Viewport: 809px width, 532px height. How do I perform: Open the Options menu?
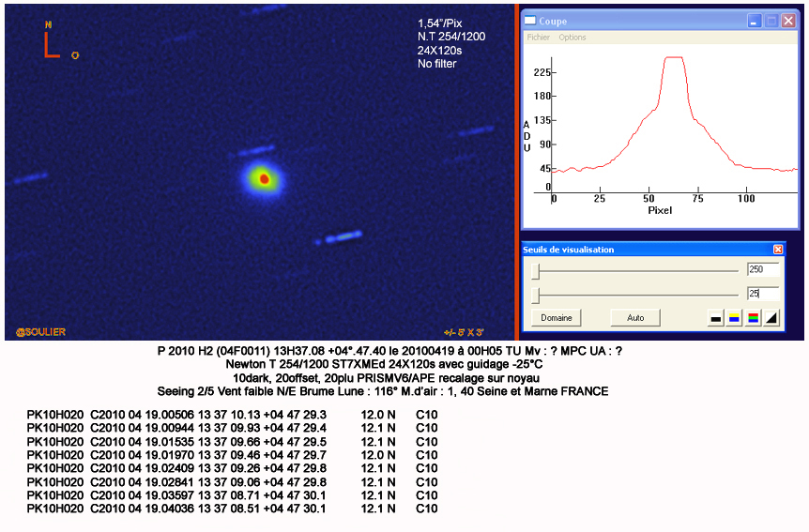pyautogui.click(x=572, y=38)
